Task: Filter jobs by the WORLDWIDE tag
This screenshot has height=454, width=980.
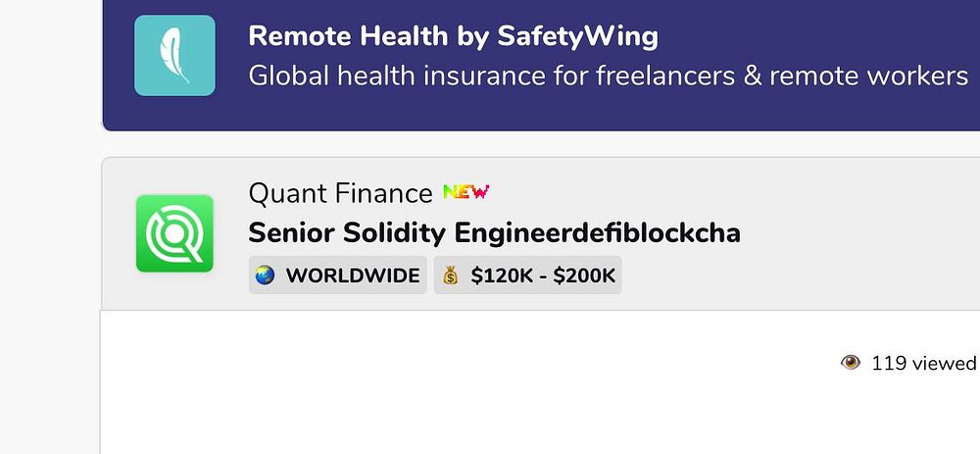Action: (338, 277)
